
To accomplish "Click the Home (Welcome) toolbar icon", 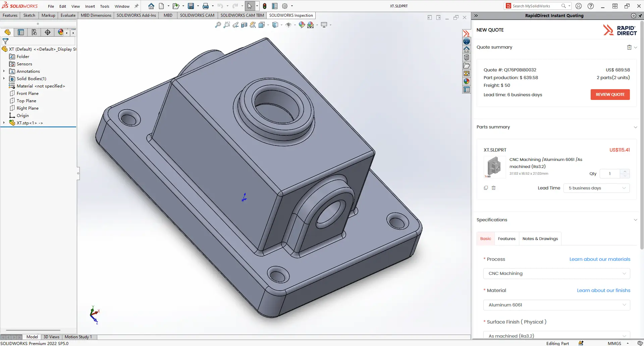I will tap(151, 6).
